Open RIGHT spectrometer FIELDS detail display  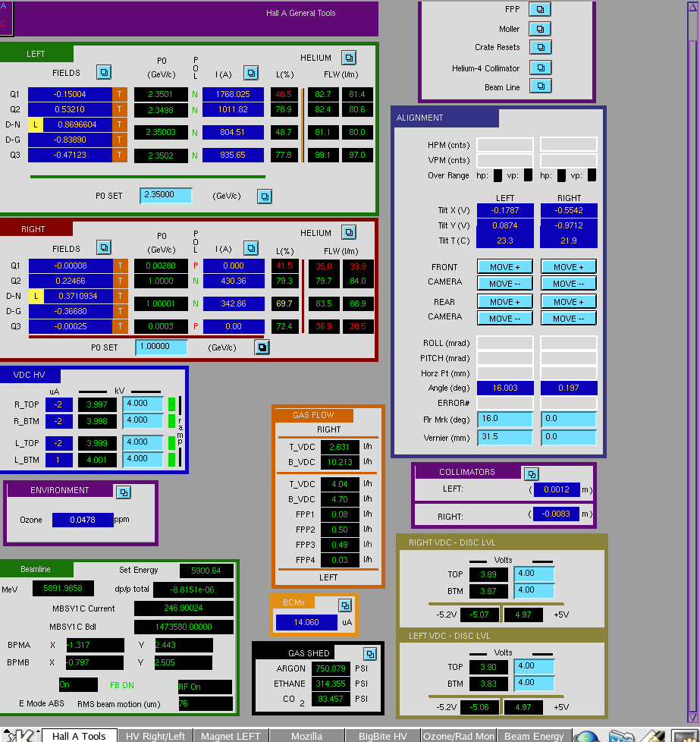click(104, 247)
